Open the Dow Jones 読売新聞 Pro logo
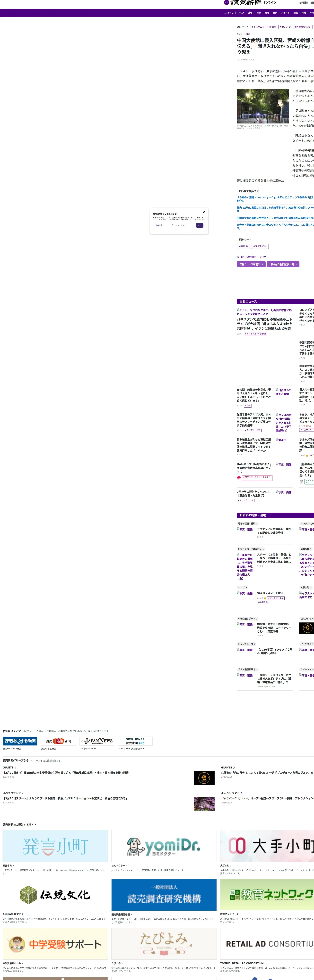 135,741
